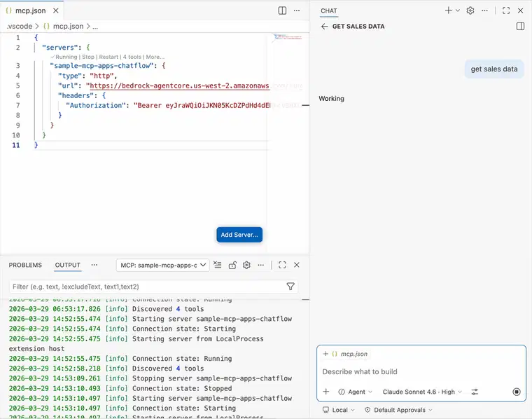Maximize the chat panel
The image size is (532, 419).
pyautogui.click(x=505, y=11)
